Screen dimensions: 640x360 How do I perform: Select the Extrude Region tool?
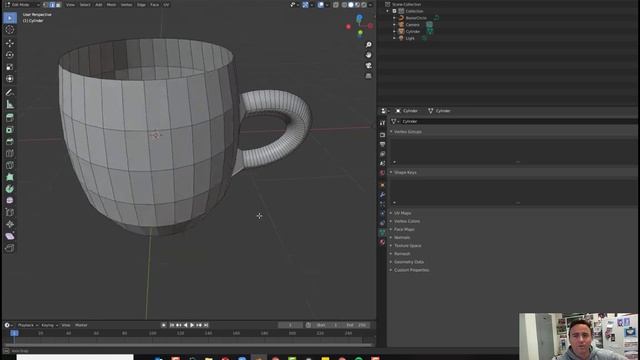[x=10, y=118]
